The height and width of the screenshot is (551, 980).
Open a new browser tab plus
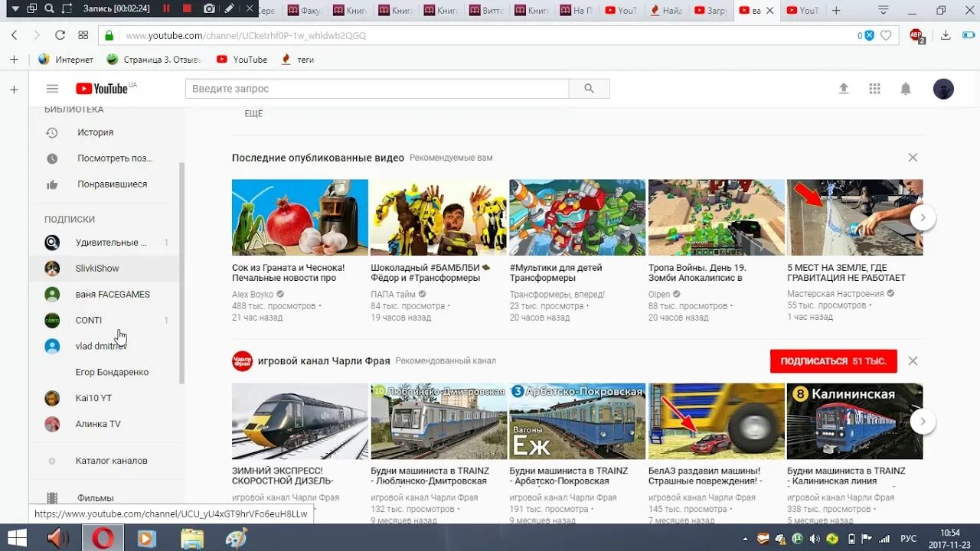[836, 10]
